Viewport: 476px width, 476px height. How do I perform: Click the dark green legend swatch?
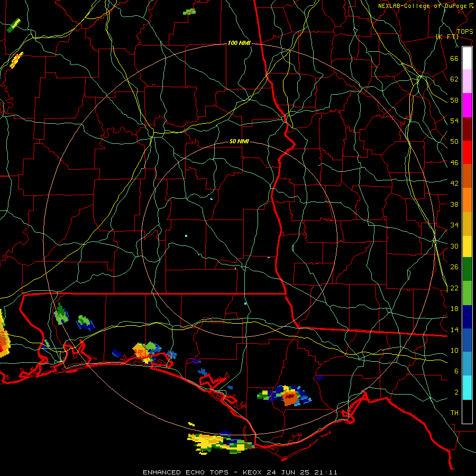[x=467, y=269]
